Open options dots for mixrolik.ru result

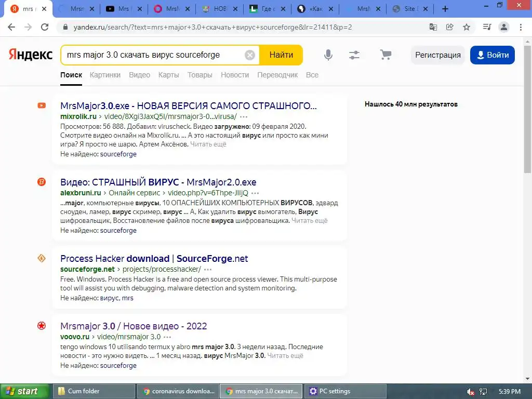click(x=244, y=117)
